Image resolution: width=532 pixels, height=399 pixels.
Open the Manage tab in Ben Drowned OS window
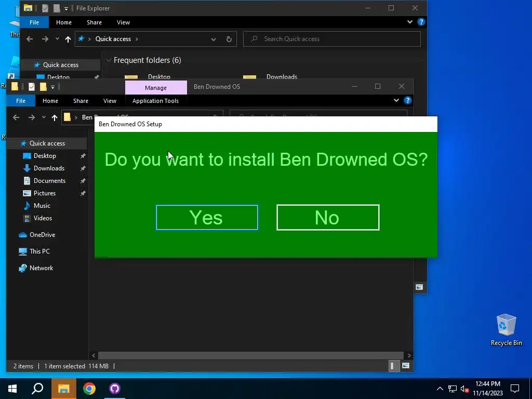(x=156, y=87)
